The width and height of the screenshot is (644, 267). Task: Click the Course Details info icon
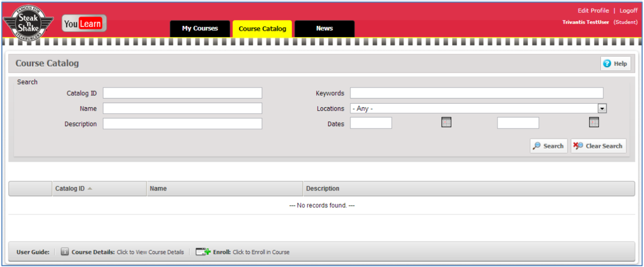click(65, 252)
